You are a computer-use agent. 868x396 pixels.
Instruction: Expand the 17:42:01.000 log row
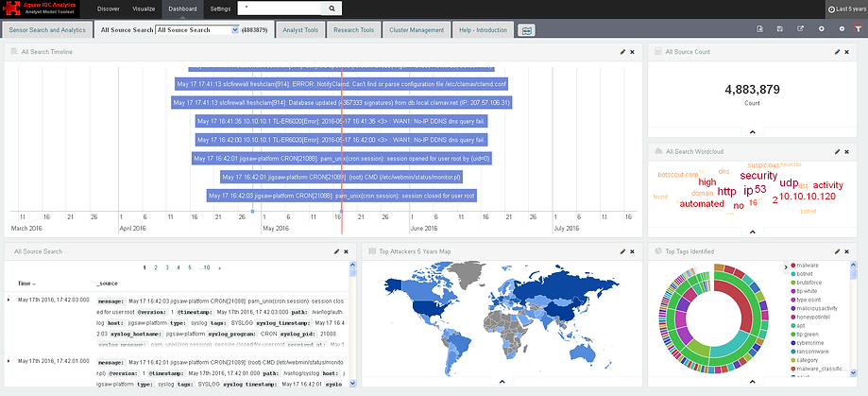[9, 360]
